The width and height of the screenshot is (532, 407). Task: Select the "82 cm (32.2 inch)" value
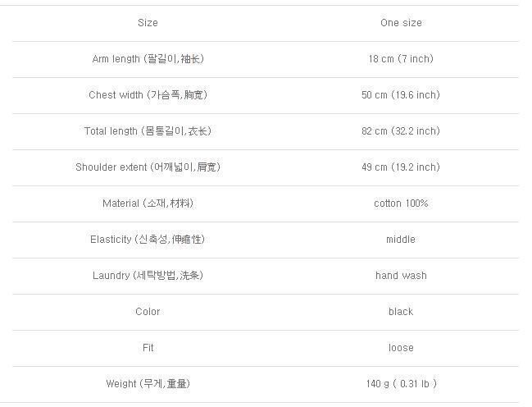coord(401,131)
